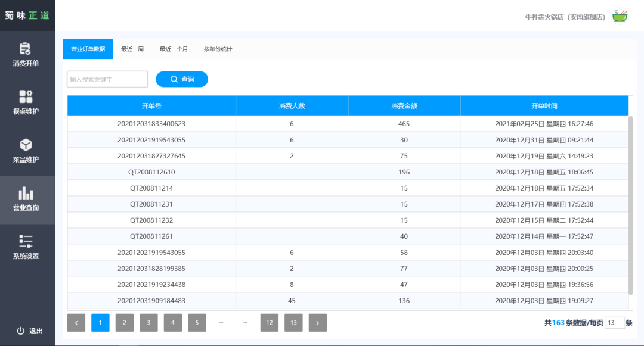Select the 营业订单数据 tab
This screenshot has height=346, width=644.
tap(88, 49)
